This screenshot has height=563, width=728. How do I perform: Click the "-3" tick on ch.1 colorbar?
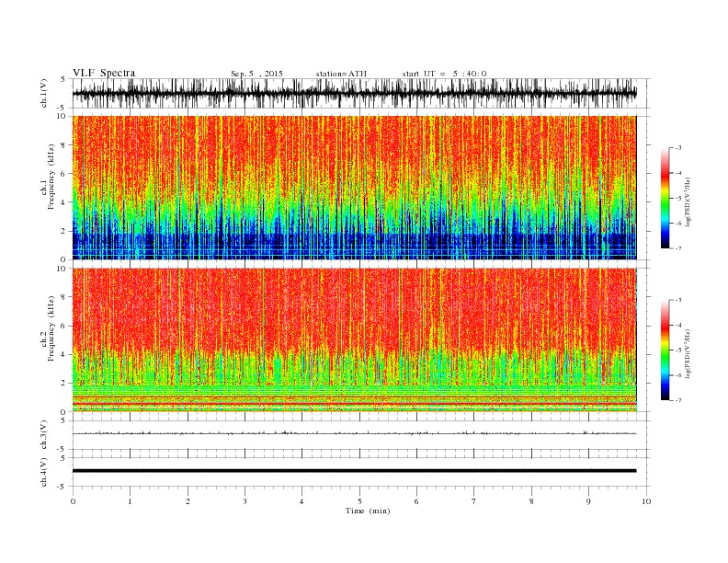click(x=678, y=148)
